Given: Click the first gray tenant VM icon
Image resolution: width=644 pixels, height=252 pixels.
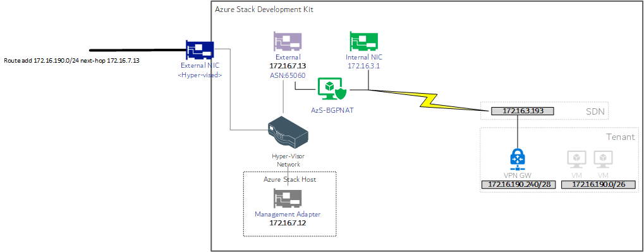Looking at the screenshot, I should (576, 160).
